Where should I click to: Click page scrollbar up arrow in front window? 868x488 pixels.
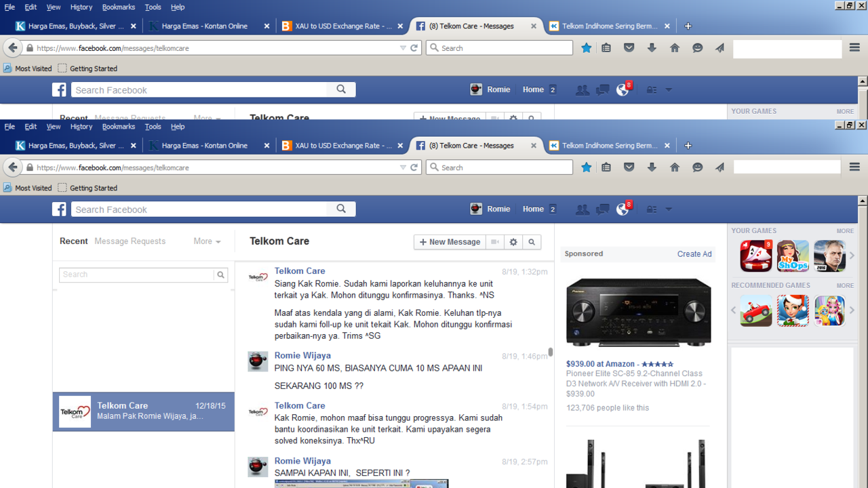[x=863, y=201]
